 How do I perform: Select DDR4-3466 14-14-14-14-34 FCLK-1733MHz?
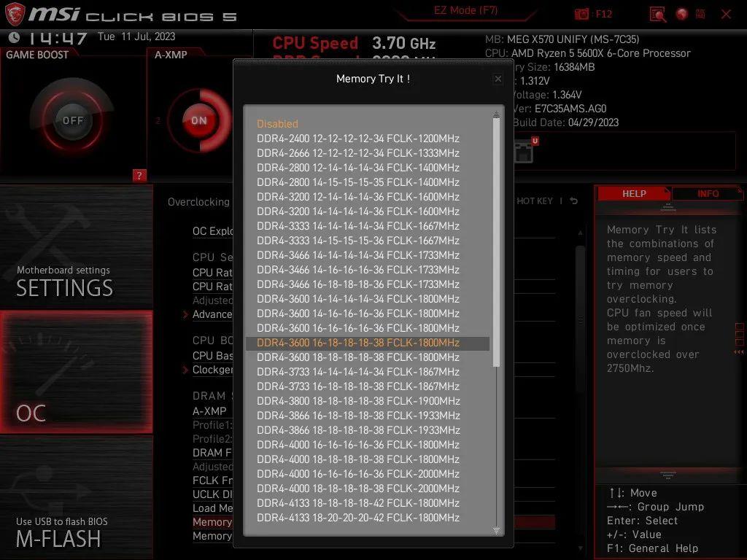coord(357,255)
